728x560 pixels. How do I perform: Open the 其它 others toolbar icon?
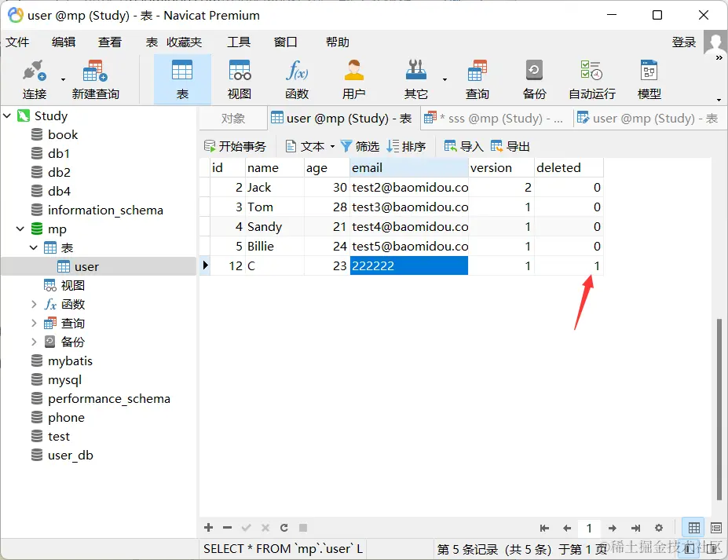click(x=415, y=79)
